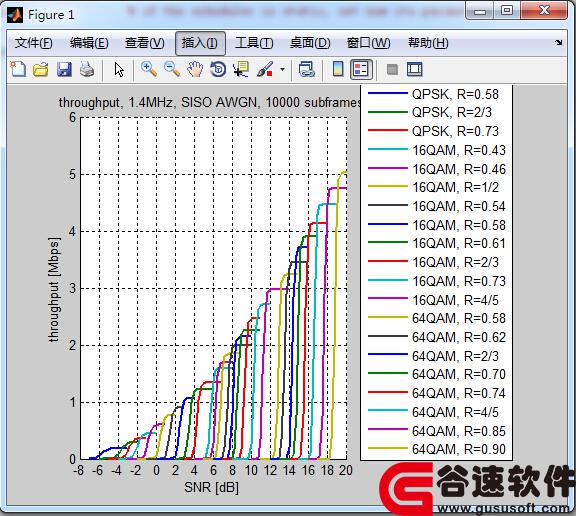Activate the Zoom In magnifier tool

[x=149, y=69]
